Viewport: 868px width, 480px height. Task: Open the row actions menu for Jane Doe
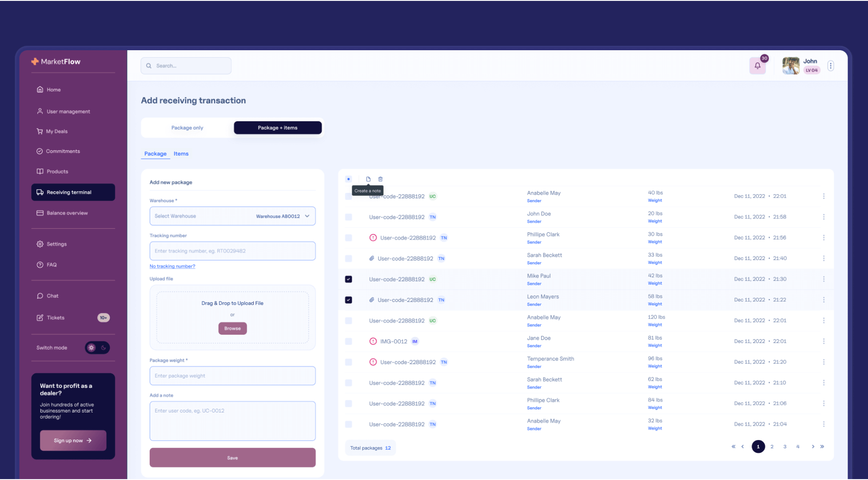click(824, 341)
